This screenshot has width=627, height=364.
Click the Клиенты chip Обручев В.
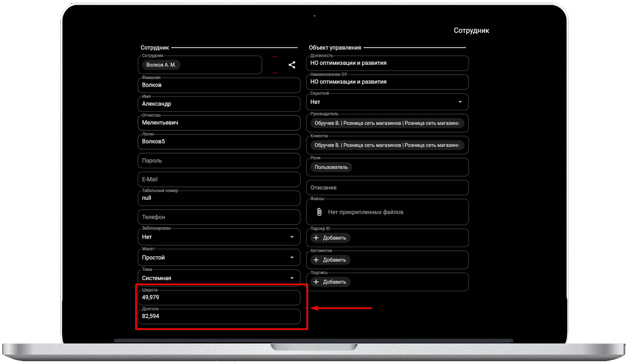pyautogui.click(x=387, y=145)
